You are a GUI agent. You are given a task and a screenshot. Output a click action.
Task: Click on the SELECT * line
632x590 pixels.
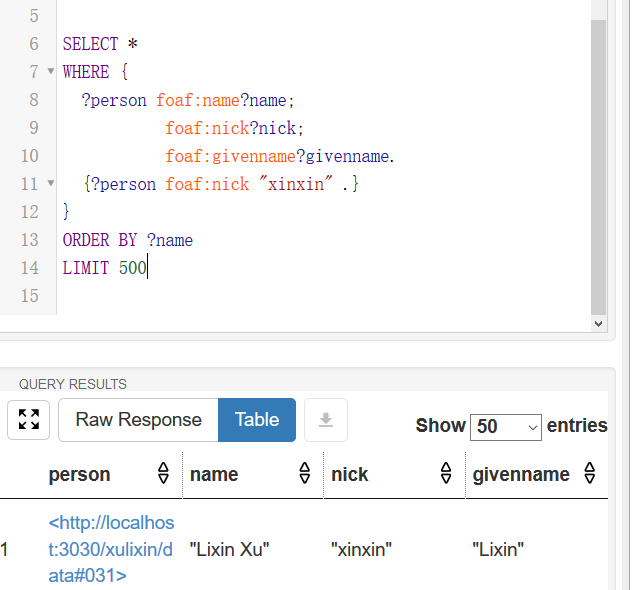[100, 44]
